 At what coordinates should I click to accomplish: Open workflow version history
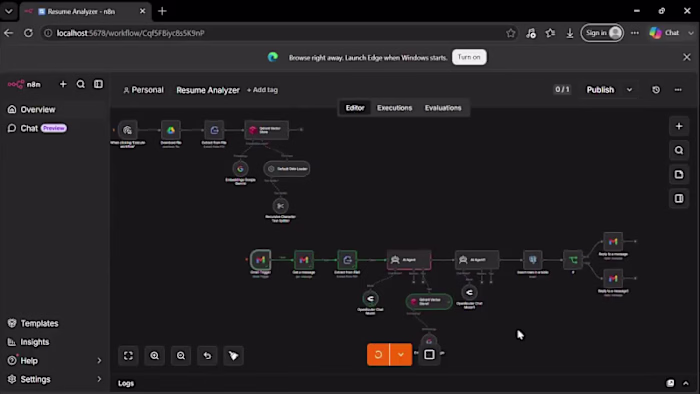[656, 90]
